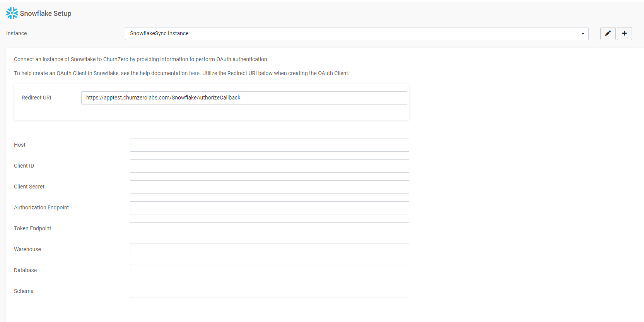This screenshot has width=644, height=322.
Task: Click the pencil edit instance icon
Action: point(608,34)
